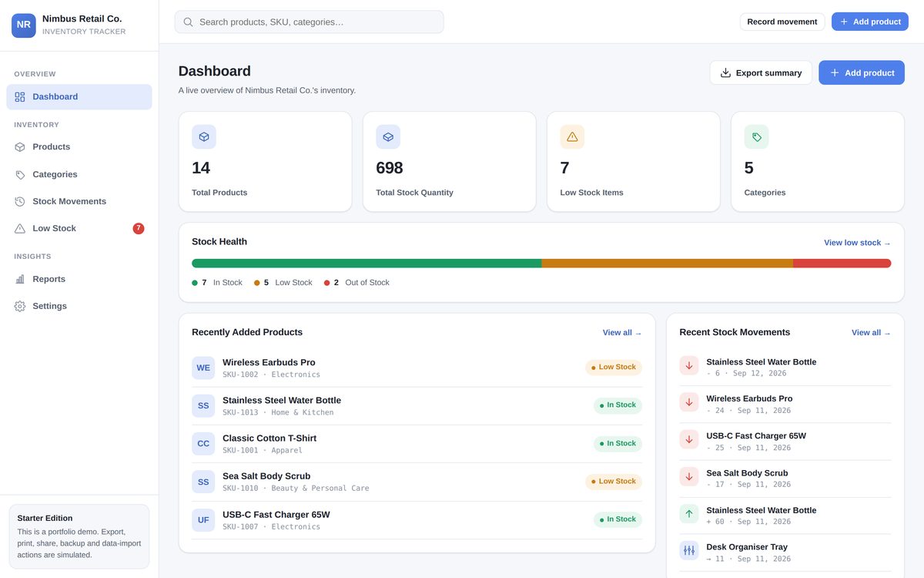Click View all for Recent Stock Movements
Viewport: 924px width, 578px height.
click(871, 333)
